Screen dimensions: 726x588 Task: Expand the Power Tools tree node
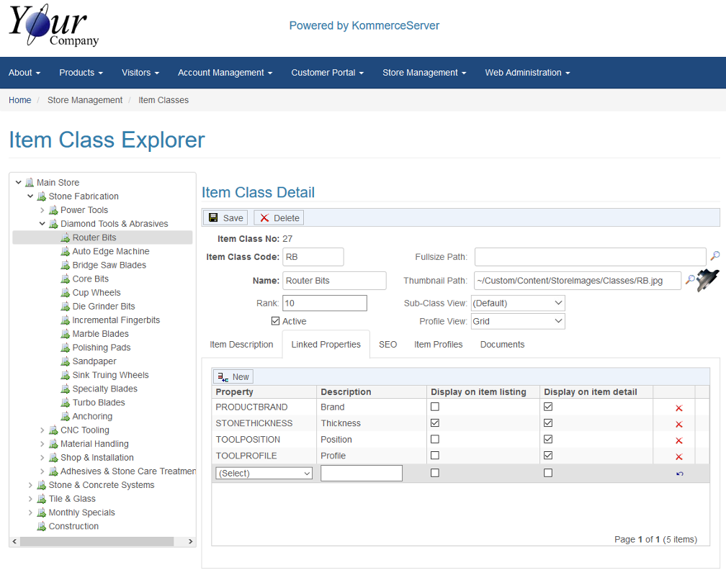pyautogui.click(x=42, y=210)
